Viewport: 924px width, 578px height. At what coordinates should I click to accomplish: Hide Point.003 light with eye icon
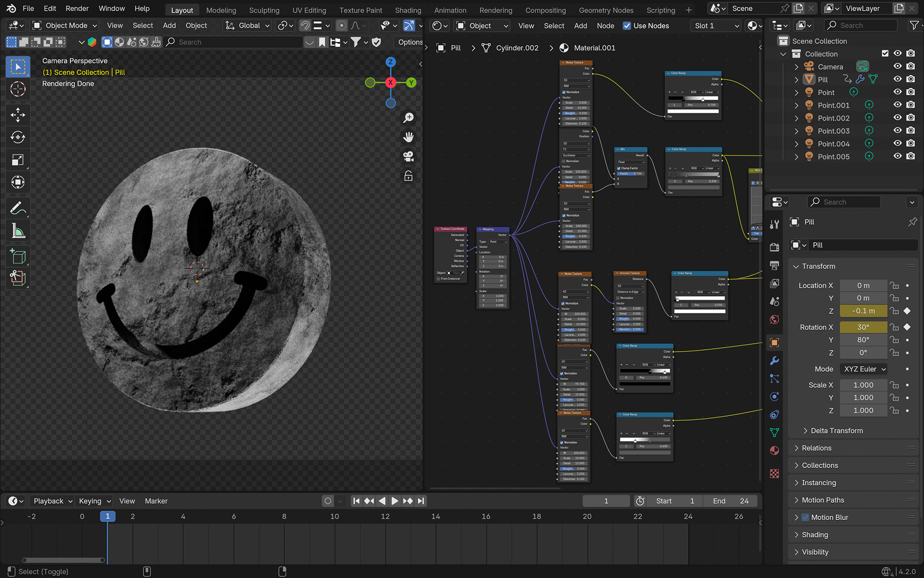point(898,131)
